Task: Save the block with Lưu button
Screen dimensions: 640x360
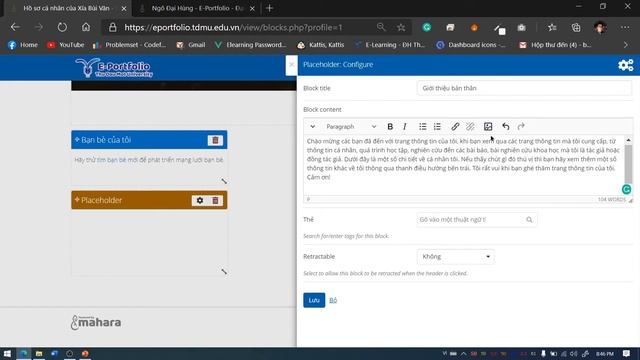Action: 314,300
